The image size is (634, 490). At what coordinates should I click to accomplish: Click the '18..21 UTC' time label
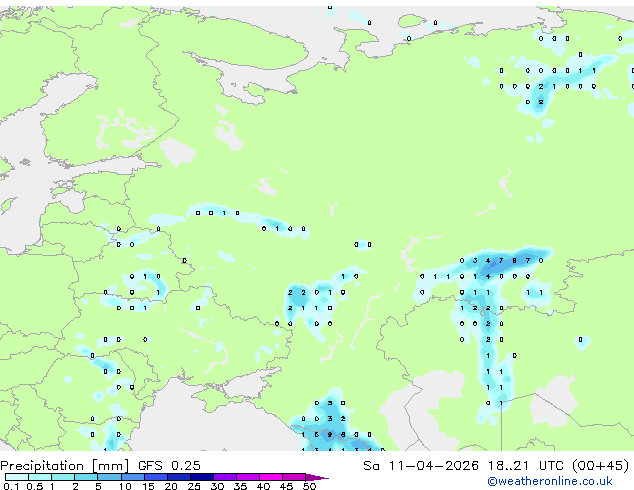tap(525, 466)
